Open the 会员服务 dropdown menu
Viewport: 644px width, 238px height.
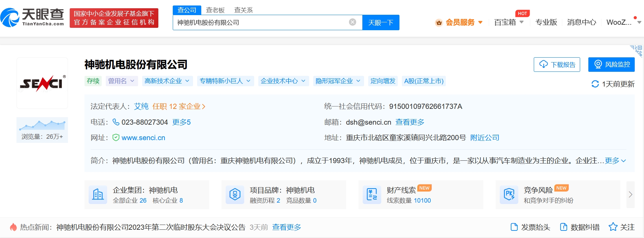(x=459, y=22)
